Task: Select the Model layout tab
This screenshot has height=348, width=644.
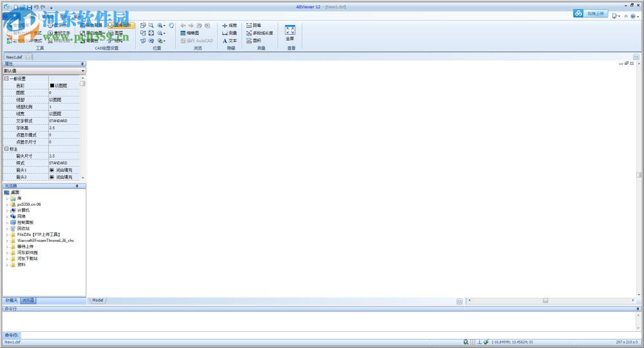Action: 98,300
